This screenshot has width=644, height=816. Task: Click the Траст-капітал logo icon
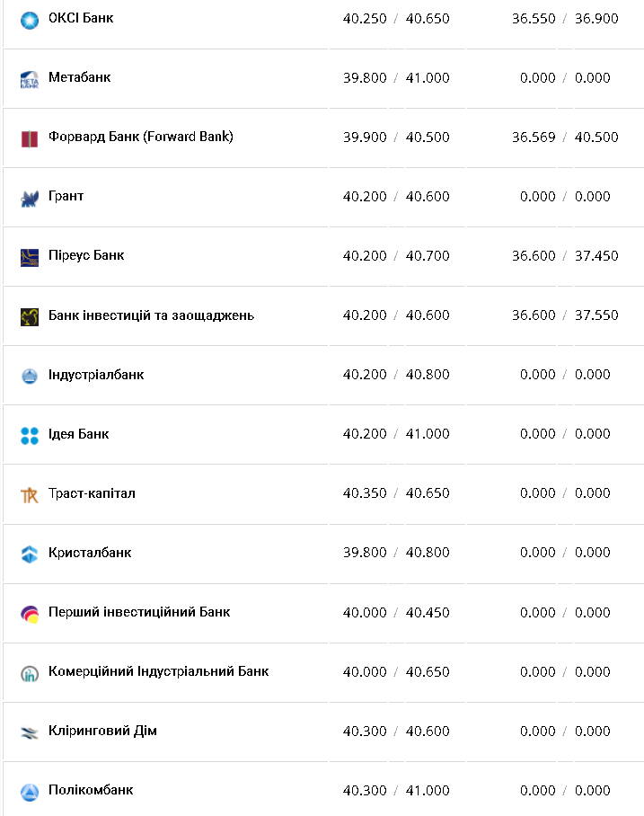(30, 494)
